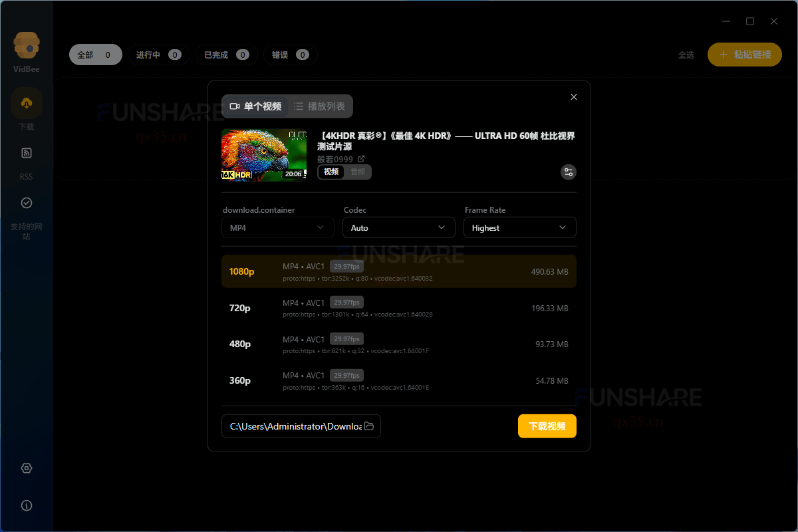This screenshot has height=532, width=798.
Task: Open the uploader's external link icon
Action: [361, 159]
